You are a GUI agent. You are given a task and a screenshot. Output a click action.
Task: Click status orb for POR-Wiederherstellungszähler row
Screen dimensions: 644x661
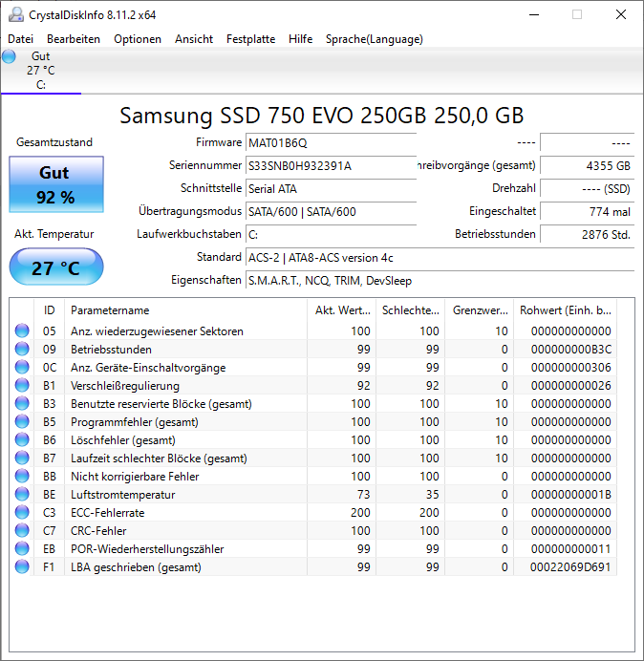click(x=22, y=548)
